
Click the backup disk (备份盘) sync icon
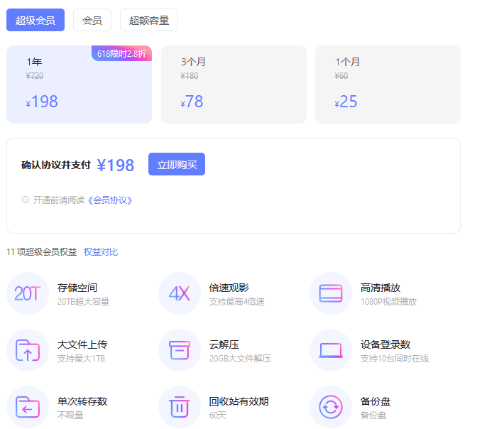point(331,407)
